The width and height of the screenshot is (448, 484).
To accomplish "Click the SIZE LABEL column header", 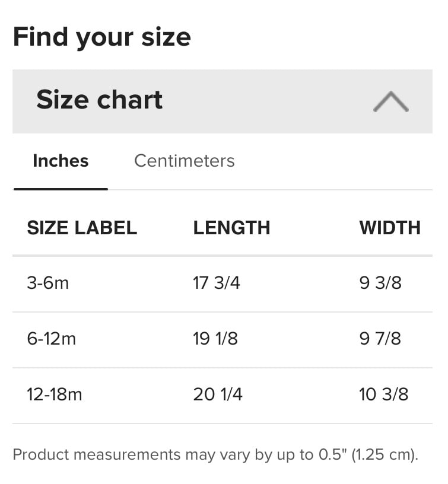I will 82,228.
